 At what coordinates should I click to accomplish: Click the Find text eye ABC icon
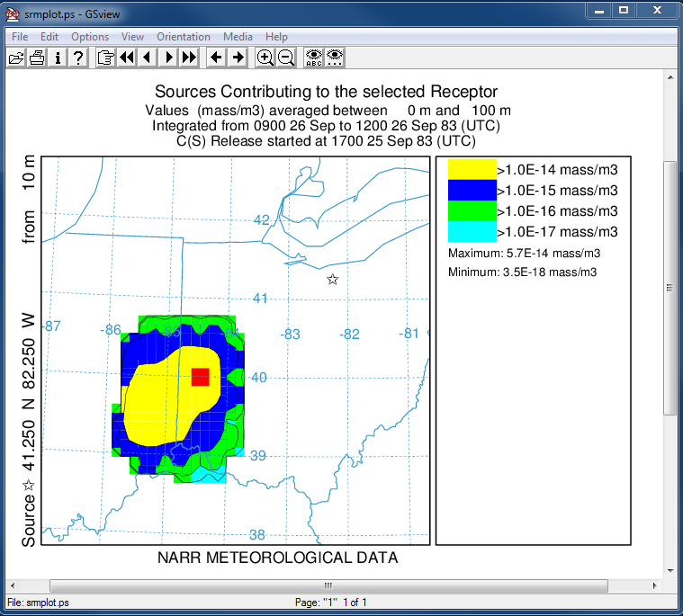313,58
